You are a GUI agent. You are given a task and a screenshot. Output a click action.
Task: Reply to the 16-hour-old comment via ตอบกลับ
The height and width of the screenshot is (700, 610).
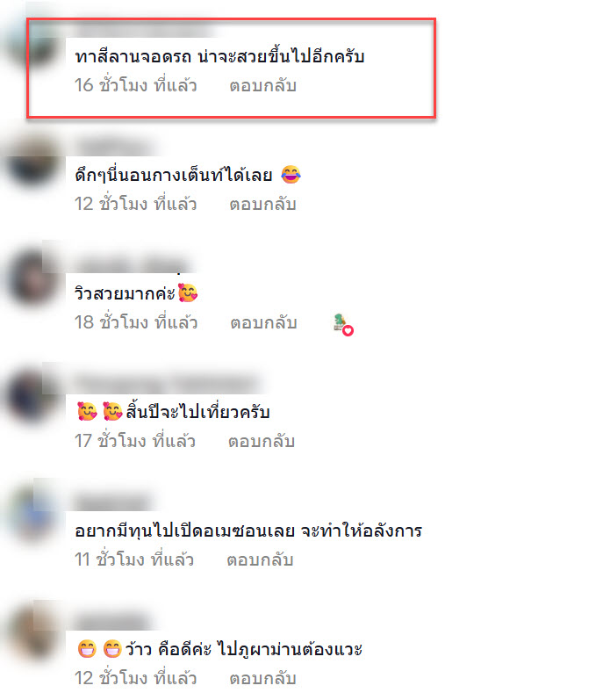pyautogui.click(x=262, y=85)
